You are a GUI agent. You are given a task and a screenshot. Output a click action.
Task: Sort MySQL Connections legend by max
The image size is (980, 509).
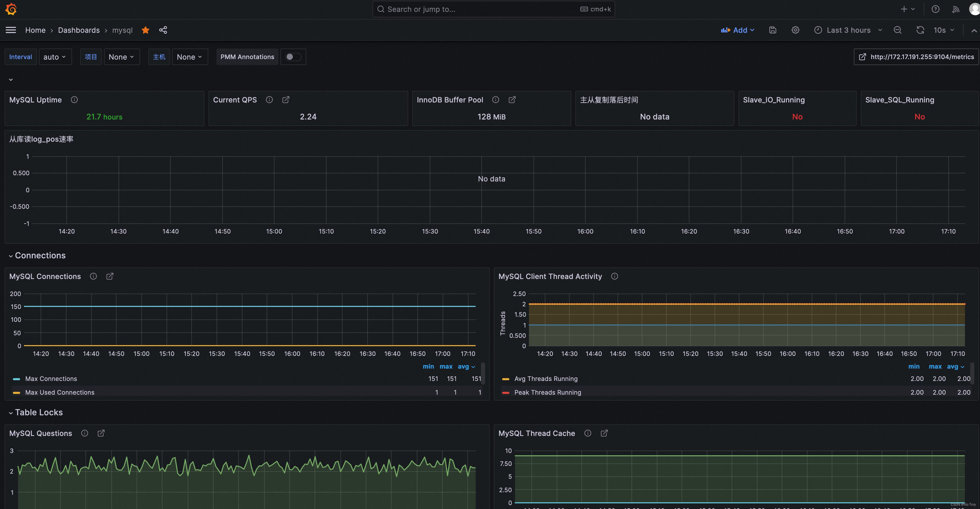coord(446,366)
